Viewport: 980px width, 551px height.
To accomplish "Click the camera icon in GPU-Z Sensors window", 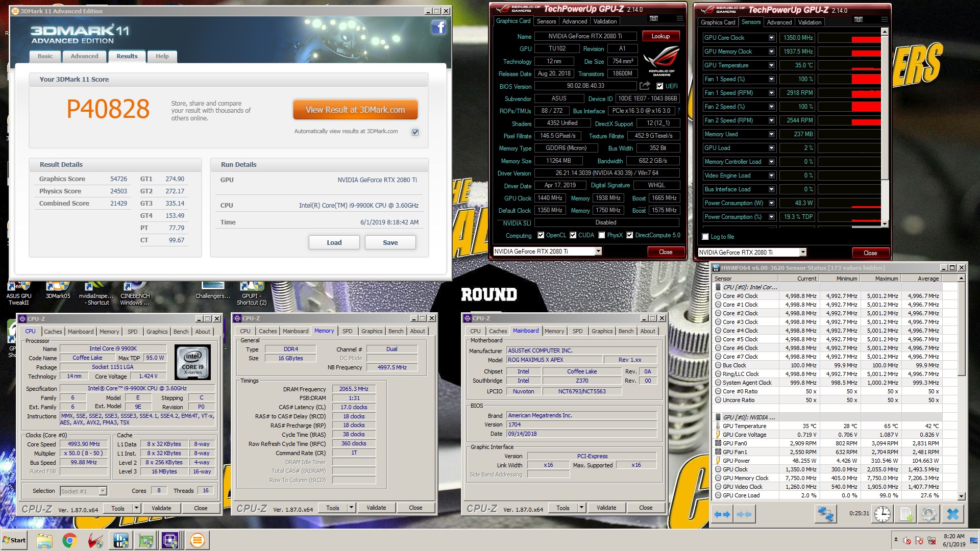I will 859,19.
